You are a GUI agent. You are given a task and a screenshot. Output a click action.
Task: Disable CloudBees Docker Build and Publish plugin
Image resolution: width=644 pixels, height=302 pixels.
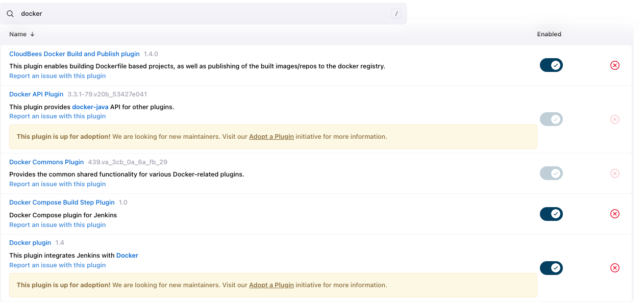point(551,65)
